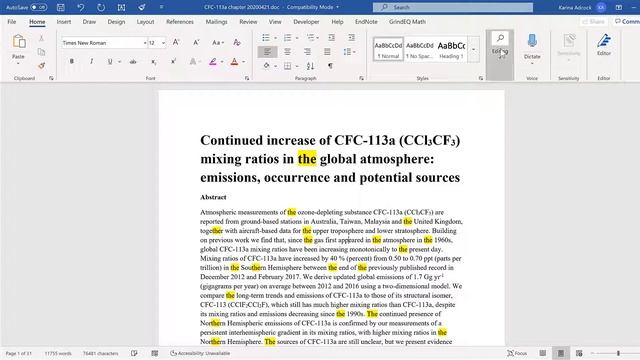
Task: Click the Numbering list icon
Action: click(x=288, y=38)
